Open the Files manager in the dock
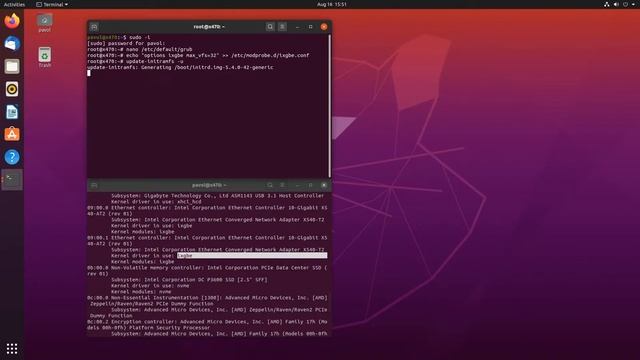 tap(12, 66)
